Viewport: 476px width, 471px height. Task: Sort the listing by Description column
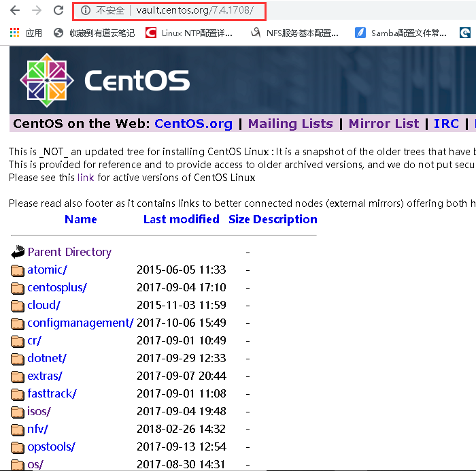click(285, 219)
